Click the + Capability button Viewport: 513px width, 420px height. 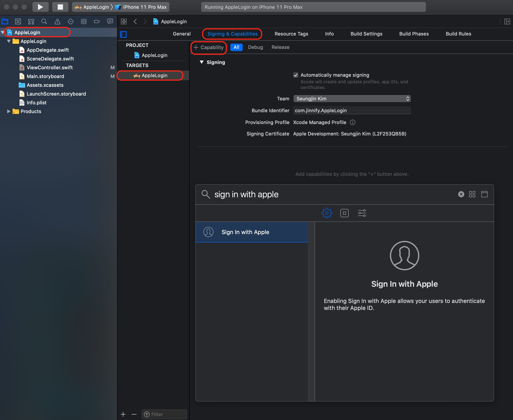pyautogui.click(x=209, y=47)
